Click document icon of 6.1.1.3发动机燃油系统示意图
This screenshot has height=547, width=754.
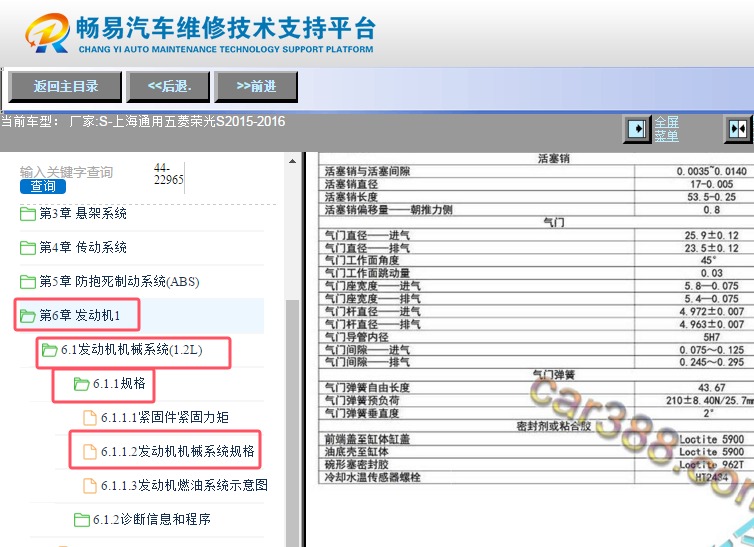[90, 486]
